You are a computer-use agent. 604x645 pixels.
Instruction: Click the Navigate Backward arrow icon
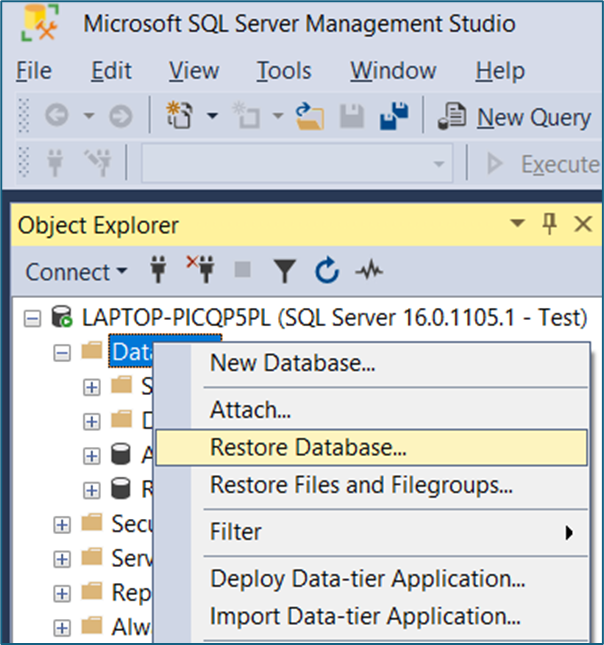[57, 116]
